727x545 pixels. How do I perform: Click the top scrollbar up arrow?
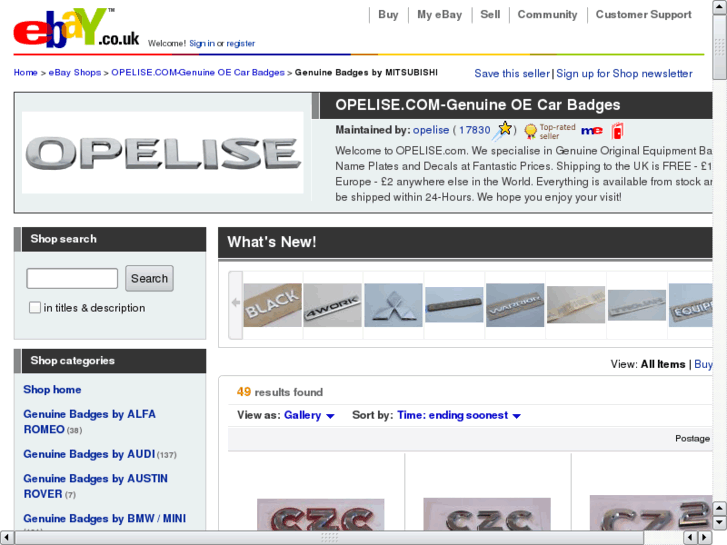click(x=720, y=7)
